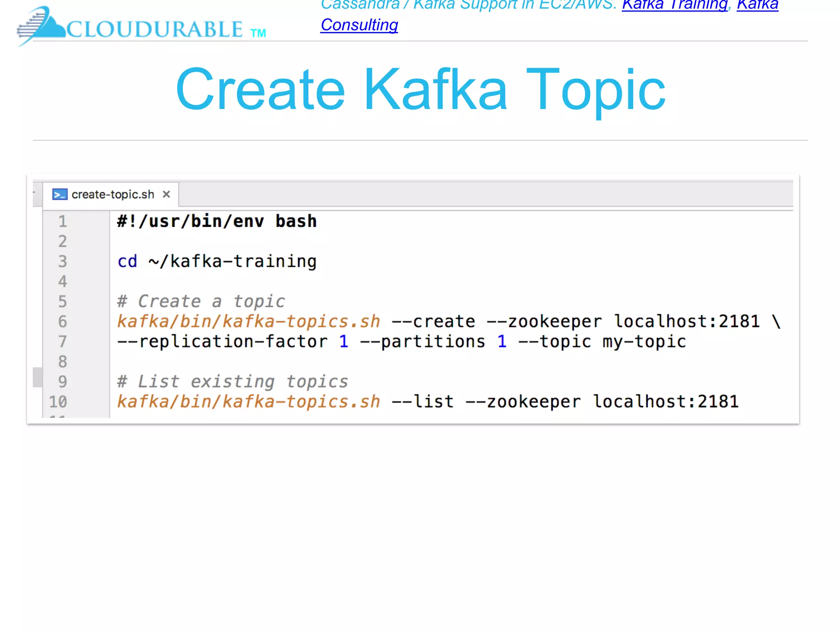Screen dimensions: 840x630
Task: Click line number 6 in gutter
Action: (62, 322)
